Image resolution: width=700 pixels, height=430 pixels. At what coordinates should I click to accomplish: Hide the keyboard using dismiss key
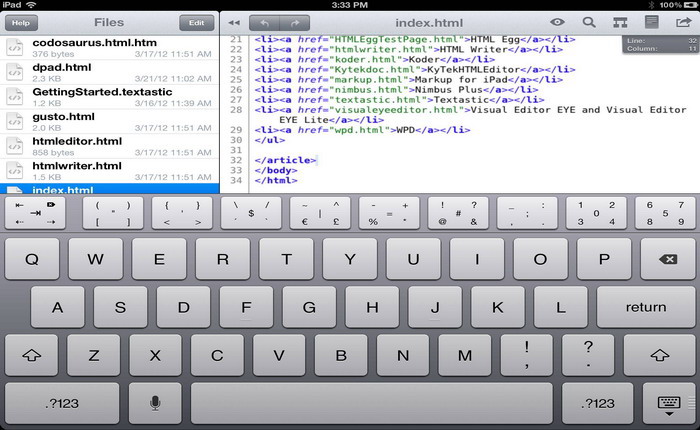click(x=669, y=403)
